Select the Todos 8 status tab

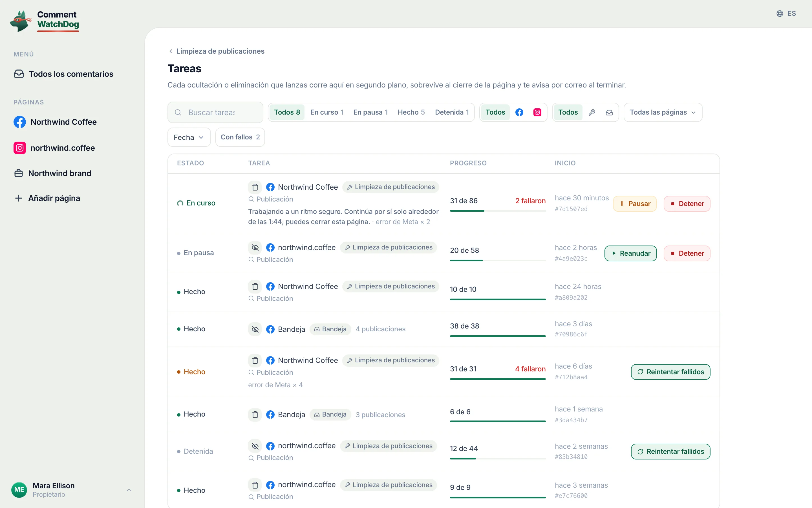tap(287, 112)
